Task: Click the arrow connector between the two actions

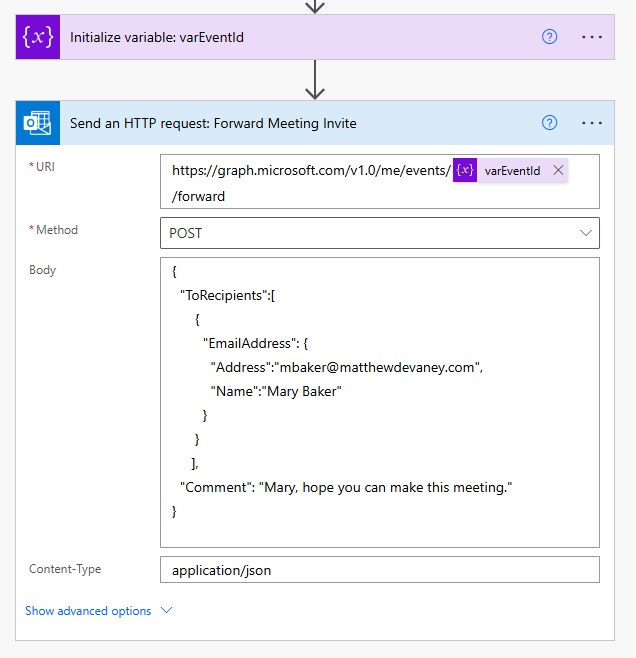Action: [315, 80]
